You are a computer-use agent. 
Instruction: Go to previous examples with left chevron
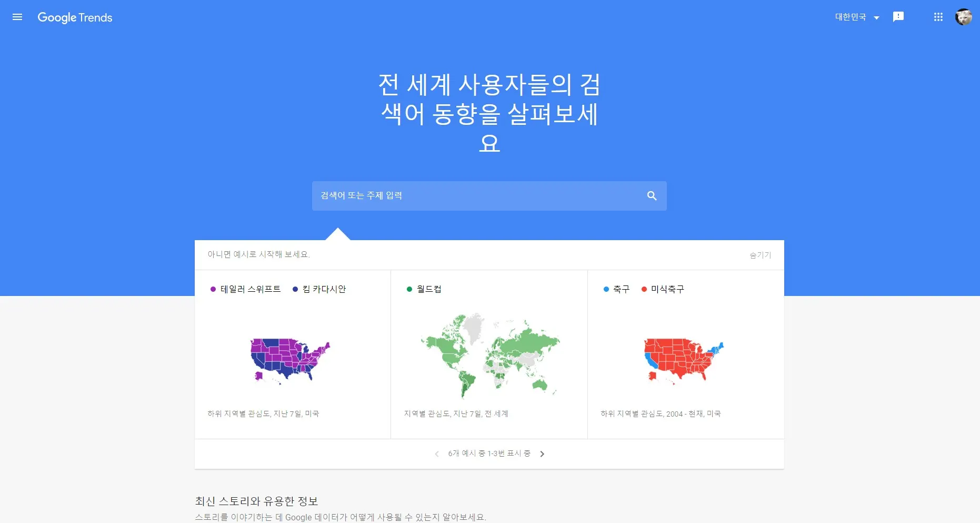[437, 454]
